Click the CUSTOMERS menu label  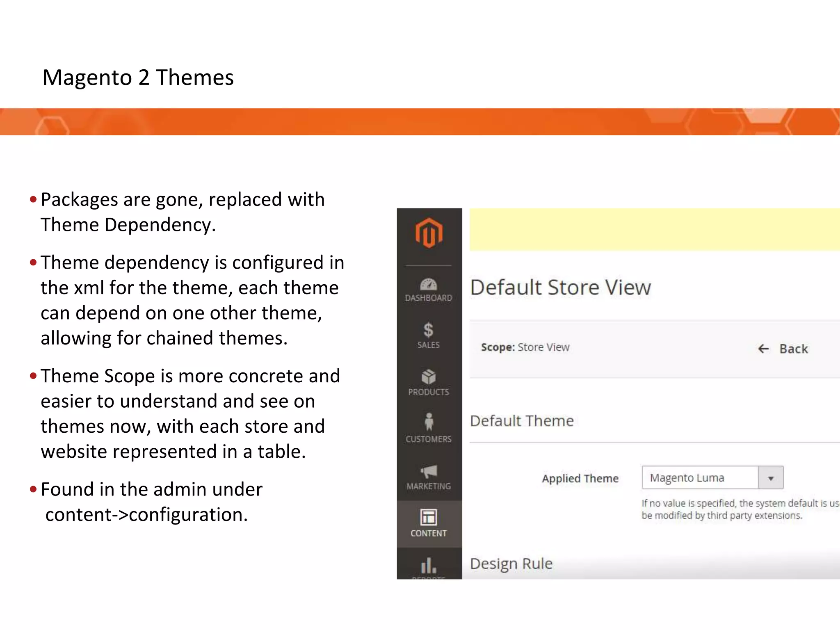tap(429, 439)
